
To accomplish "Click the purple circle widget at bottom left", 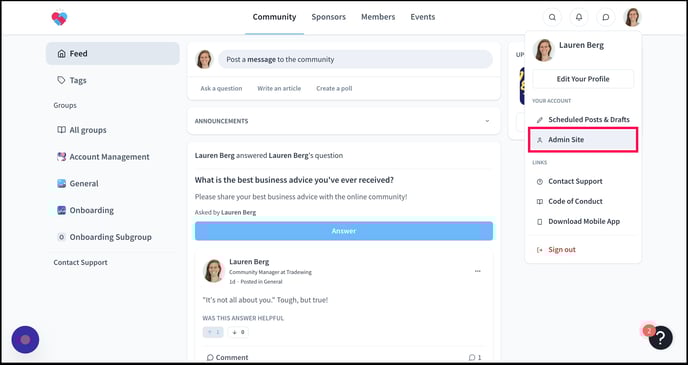I will click(25, 340).
